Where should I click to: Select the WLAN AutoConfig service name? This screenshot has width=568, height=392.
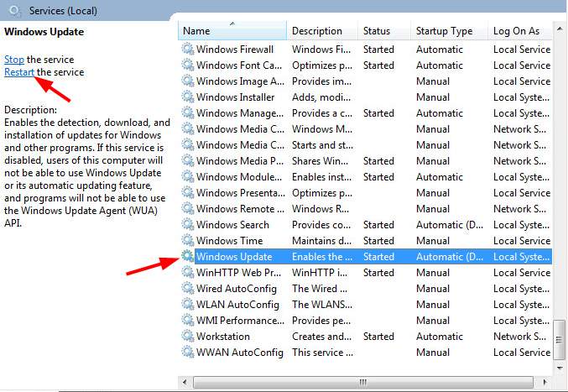tap(237, 305)
